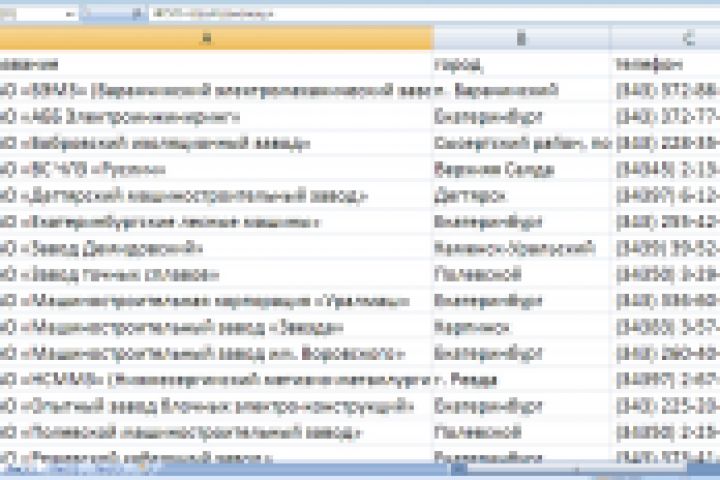Select Екатеринбург cell in лесные машины row
This screenshot has height=480, width=720.
(522, 222)
